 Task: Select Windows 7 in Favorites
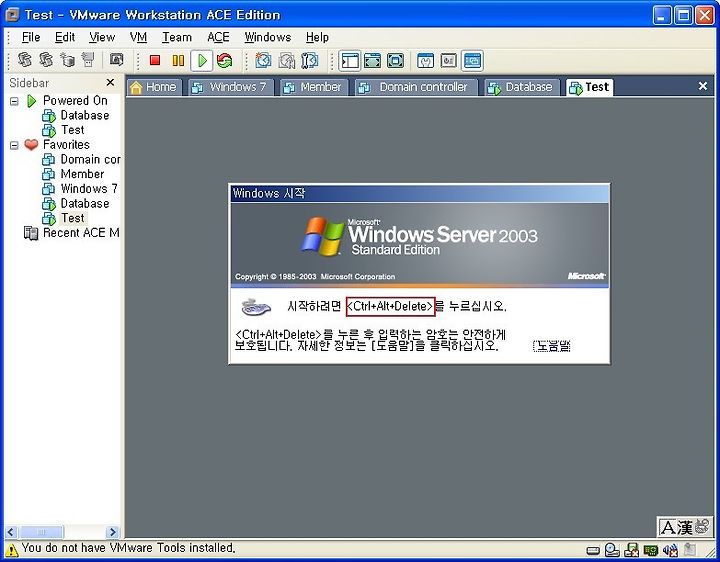tap(89, 189)
